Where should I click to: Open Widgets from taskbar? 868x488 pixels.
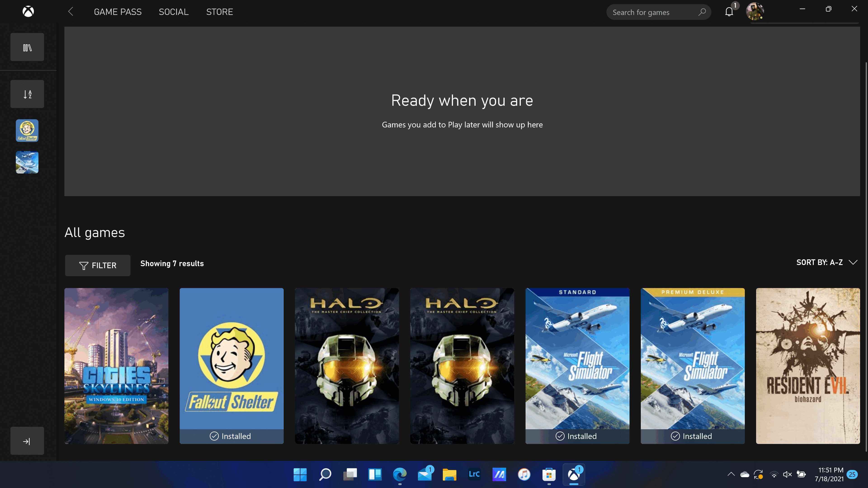click(375, 474)
